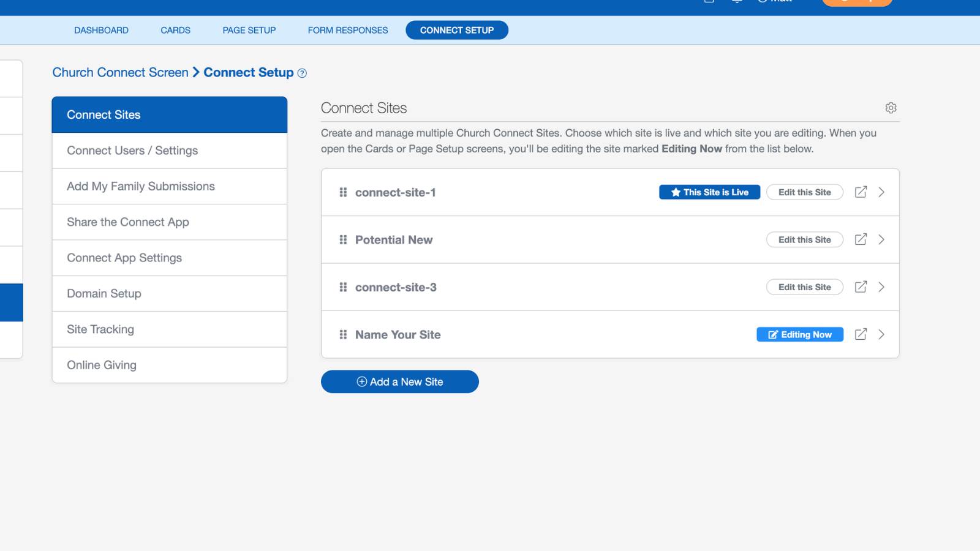Viewport: 980px width, 551px height.
Task: Open Name Your Site in new window
Action: (x=861, y=334)
